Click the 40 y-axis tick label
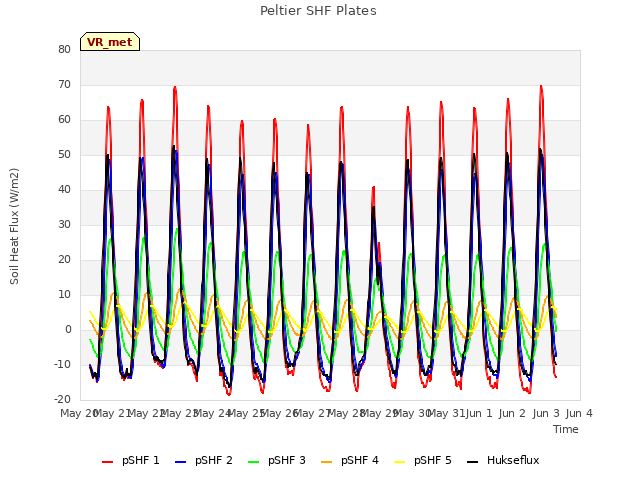This screenshot has width=640, height=480. [64, 189]
